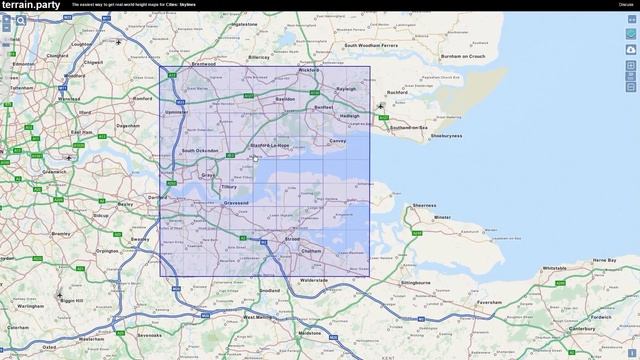This screenshot has height=360, width=640.
Task: Click the Canterbury label
Action: coord(582,329)
